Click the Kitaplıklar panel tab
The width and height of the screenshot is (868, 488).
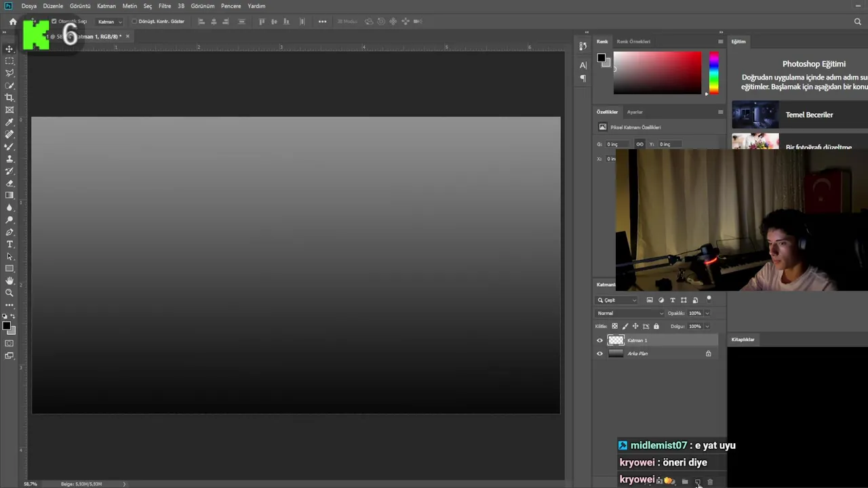(743, 340)
